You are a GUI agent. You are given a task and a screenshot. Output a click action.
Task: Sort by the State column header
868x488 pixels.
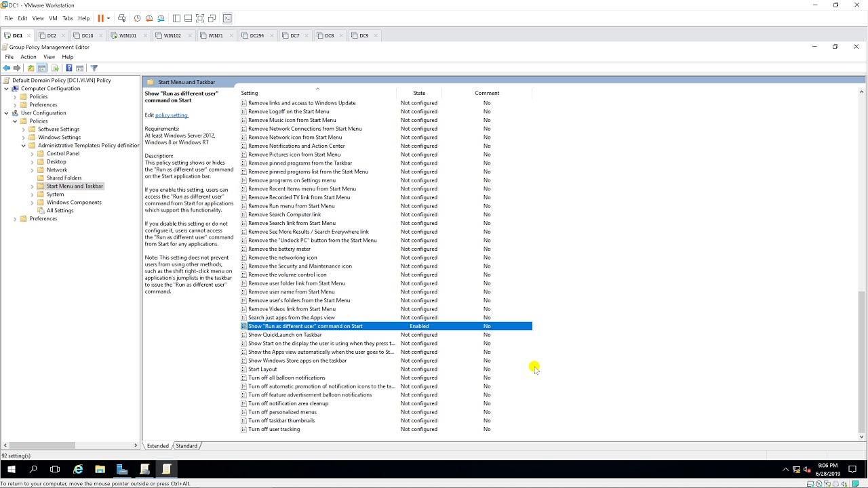tap(419, 93)
